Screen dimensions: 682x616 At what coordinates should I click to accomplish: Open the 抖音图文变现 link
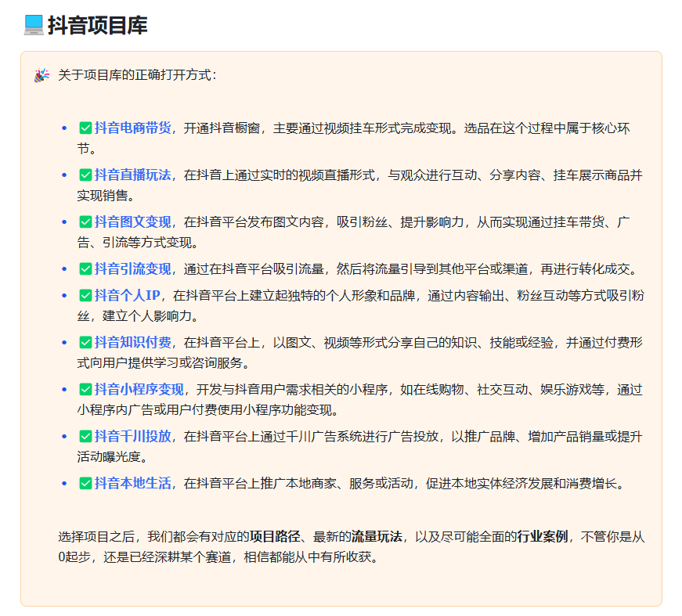click(132, 222)
